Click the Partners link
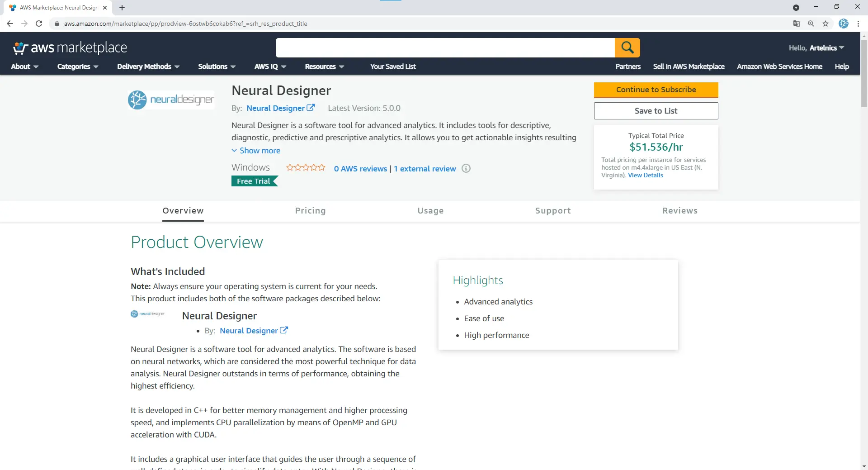 tap(628, 66)
